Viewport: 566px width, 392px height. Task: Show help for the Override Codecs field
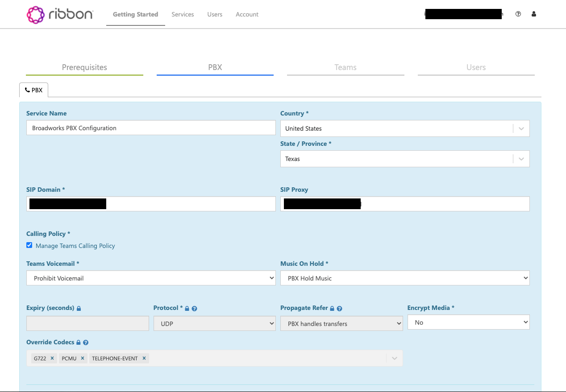tap(86, 342)
